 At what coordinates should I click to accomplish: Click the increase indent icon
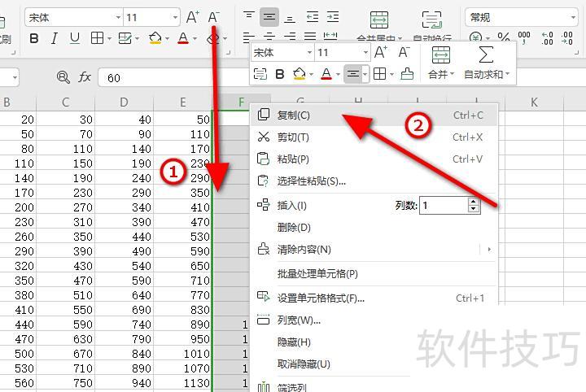[332, 17]
